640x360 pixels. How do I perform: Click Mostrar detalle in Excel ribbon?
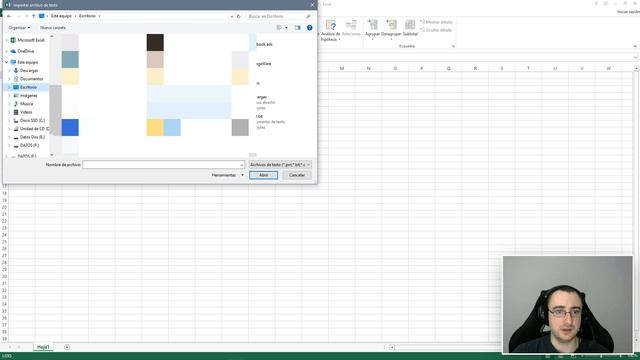[436, 22]
